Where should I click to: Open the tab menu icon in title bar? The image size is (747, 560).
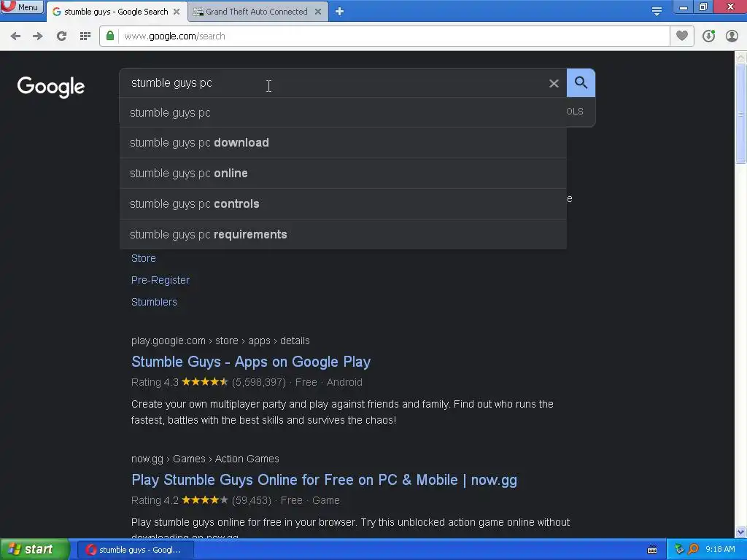click(x=657, y=11)
